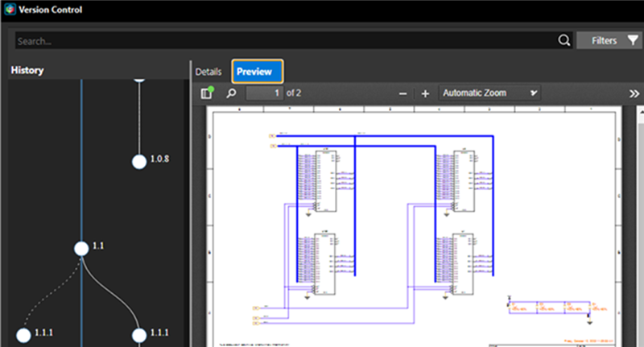644x347 pixels.
Task: Click the page number input box
Action: point(265,93)
